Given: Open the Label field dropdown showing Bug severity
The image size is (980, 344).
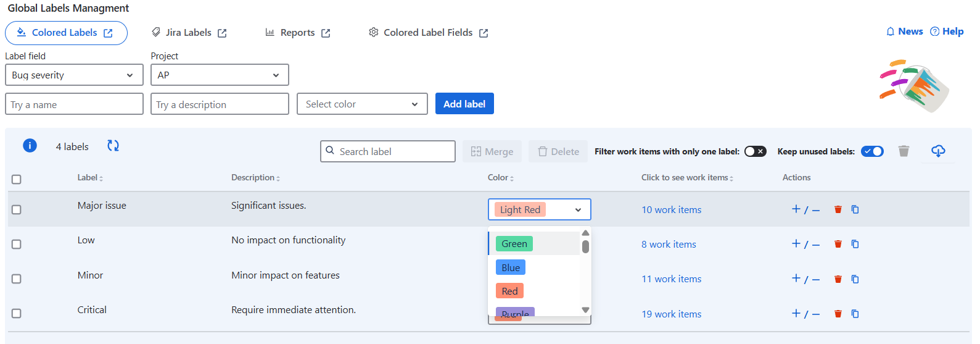Looking at the screenshot, I should tap(74, 75).
